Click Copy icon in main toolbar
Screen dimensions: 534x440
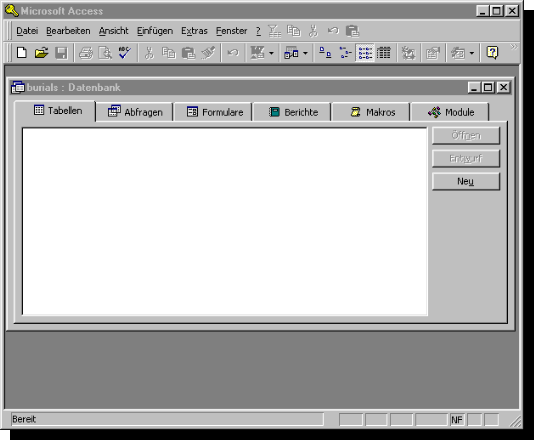(x=169, y=53)
